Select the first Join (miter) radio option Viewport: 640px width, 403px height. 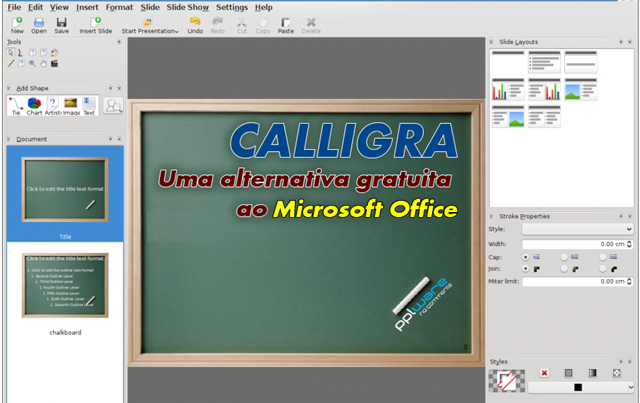pyautogui.click(x=526, y=269)
